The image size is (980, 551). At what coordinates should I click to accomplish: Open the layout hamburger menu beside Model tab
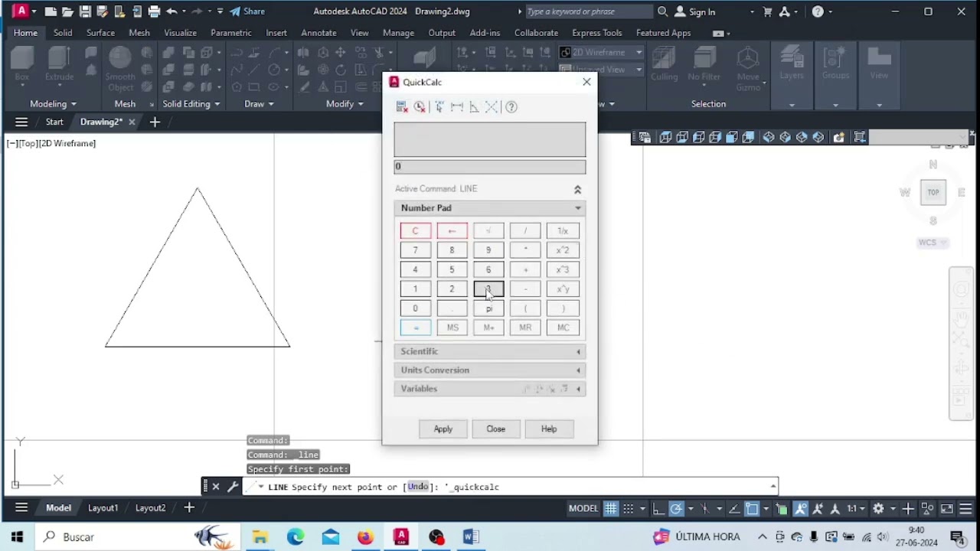(21, 507)
